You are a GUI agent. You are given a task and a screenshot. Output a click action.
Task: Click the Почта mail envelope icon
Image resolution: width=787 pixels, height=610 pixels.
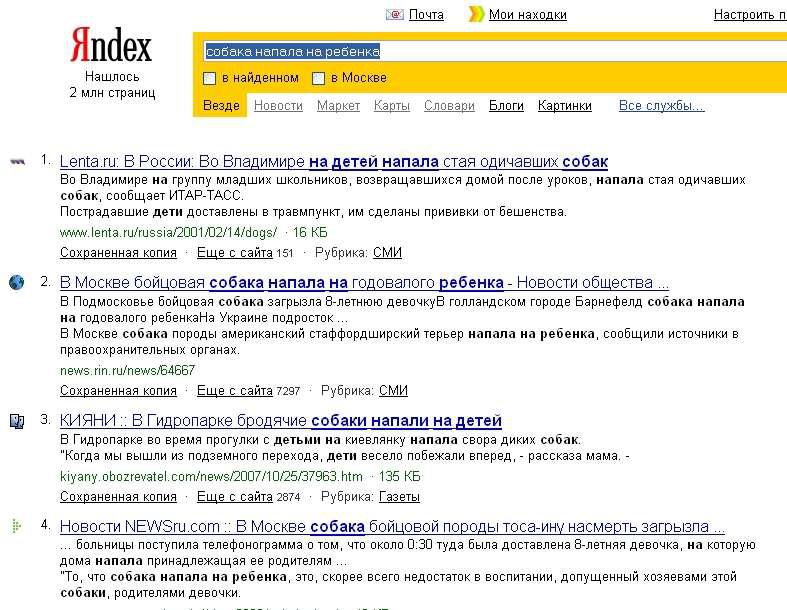click(394, 14)
